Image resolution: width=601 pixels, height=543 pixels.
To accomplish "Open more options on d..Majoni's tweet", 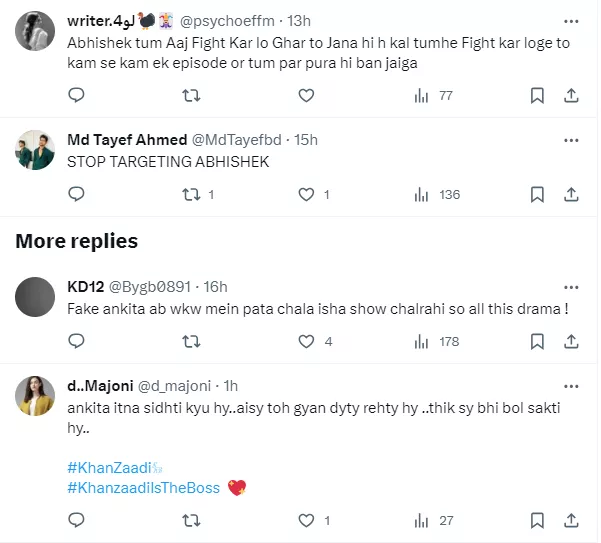I will [x=571, y=385].
